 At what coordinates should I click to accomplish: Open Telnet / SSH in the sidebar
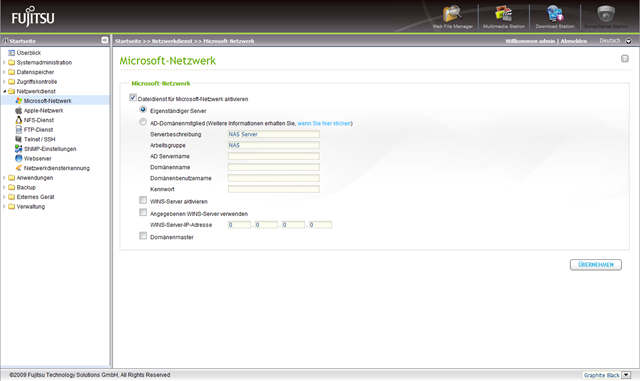pyautogui.click(x=39, y=139)
